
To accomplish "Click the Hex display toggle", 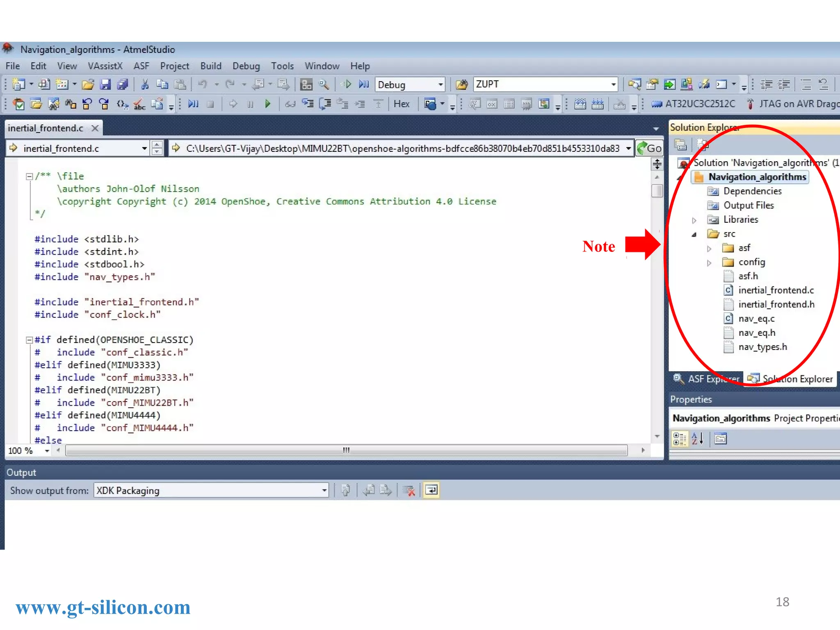I will pyautogui.click(x=402, y=104).
